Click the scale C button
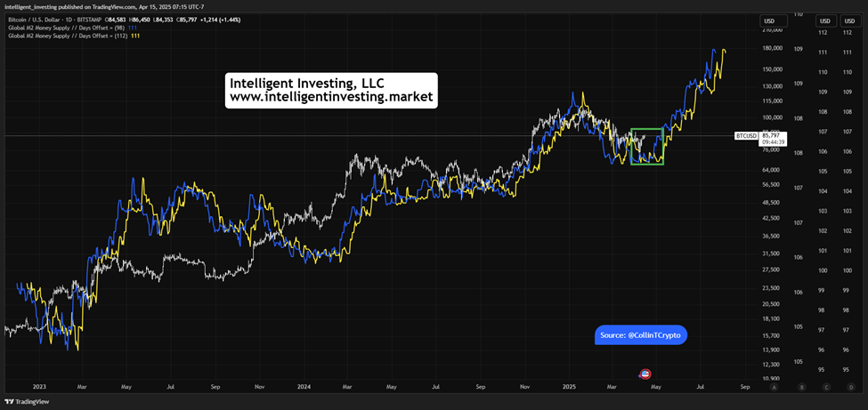Viewport: 868px width, 410px height. (826, 388)
